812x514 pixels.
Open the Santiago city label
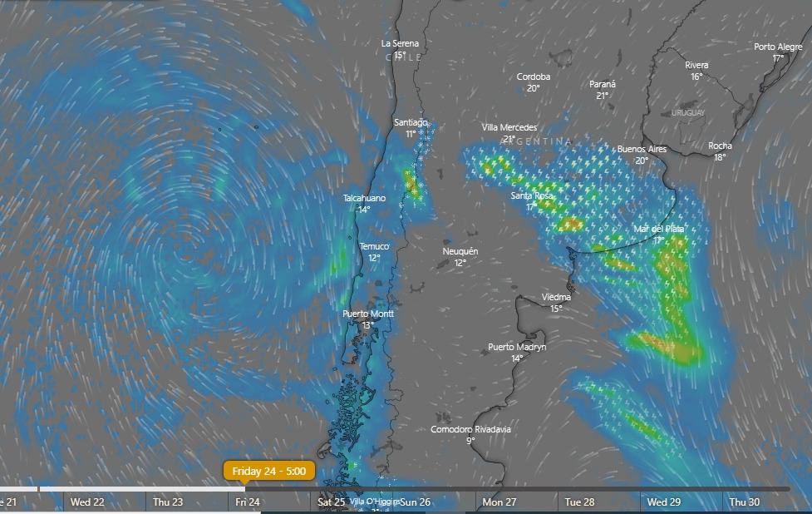[x=411, y=123]
